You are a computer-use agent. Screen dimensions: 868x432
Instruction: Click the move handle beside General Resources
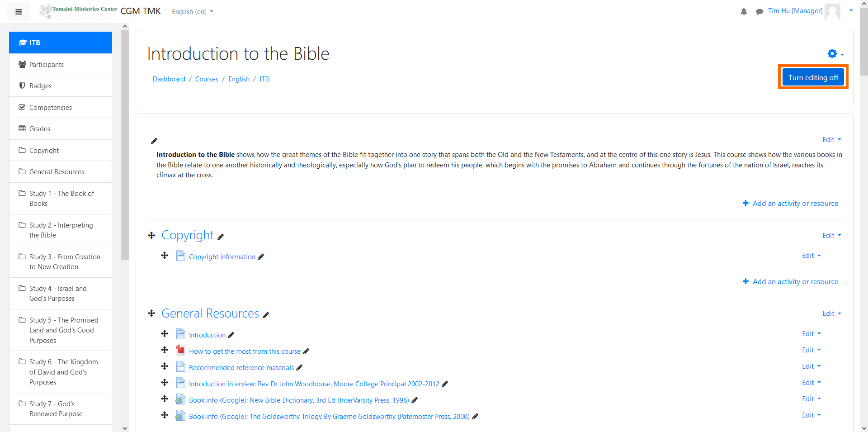click(151, 313)
